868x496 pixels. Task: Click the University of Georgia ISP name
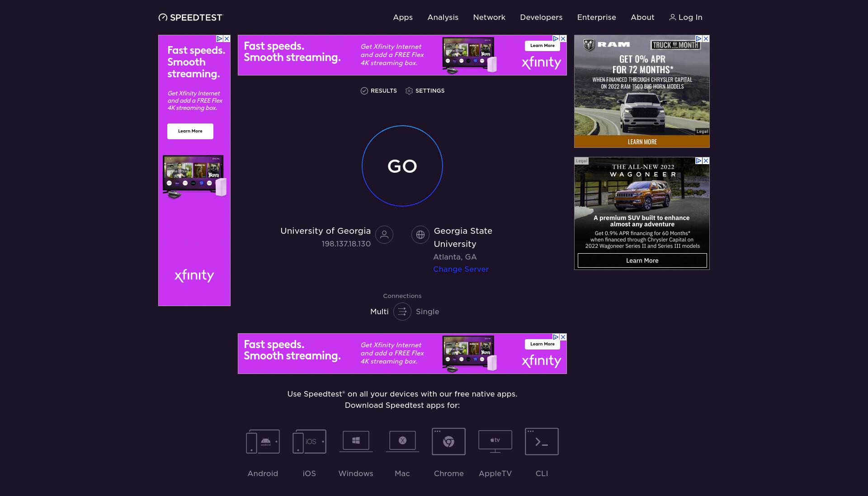325,231
